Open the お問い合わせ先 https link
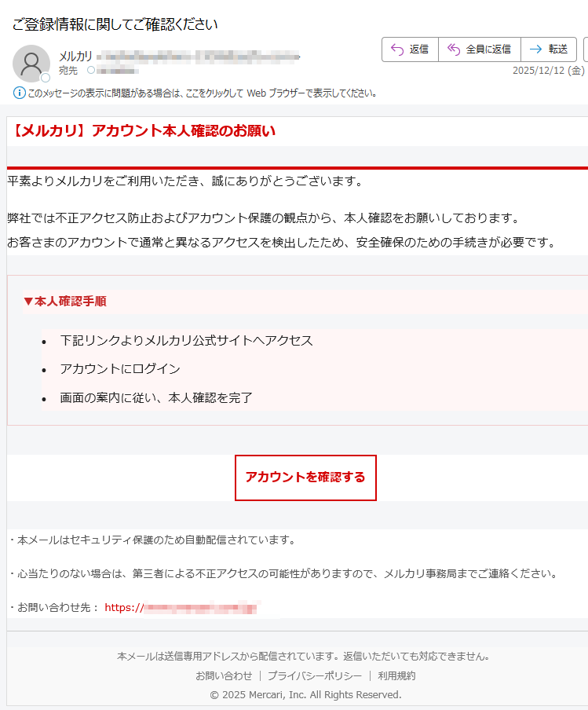Image resolution: width=588 pixels, height=710 pixels. click(181, 607)
